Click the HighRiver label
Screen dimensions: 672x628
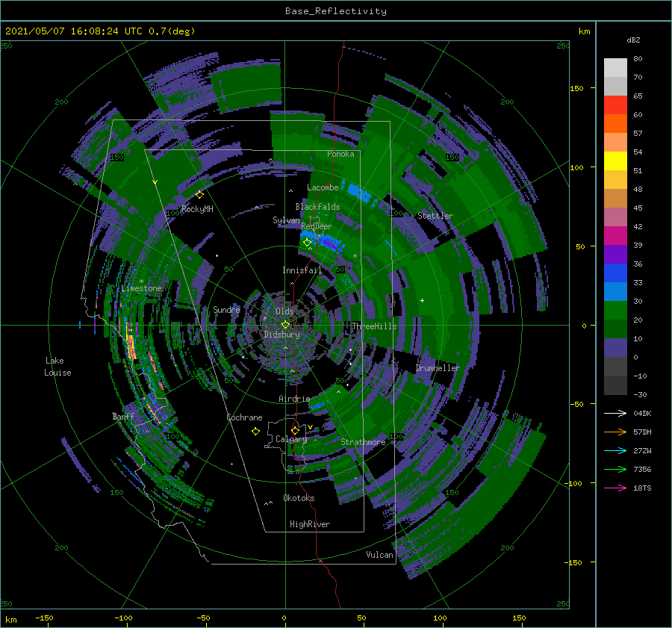click(310, 524)
